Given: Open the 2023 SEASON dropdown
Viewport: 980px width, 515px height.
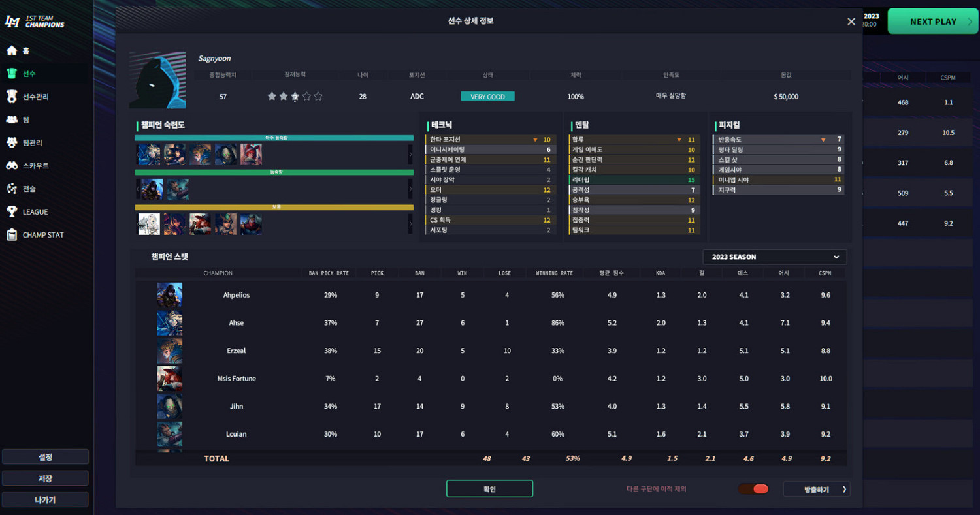Looking at the screenshot, I should pos(775,257).
